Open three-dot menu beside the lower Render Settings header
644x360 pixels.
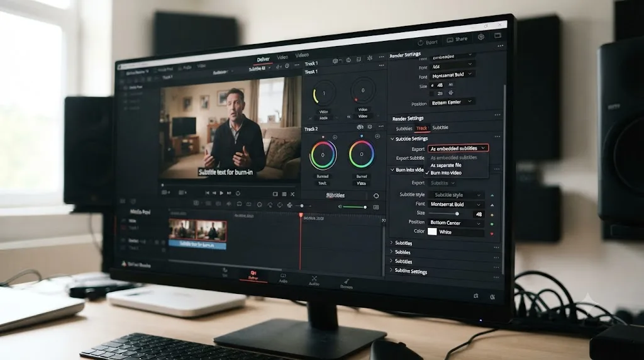tap(497, 115)
